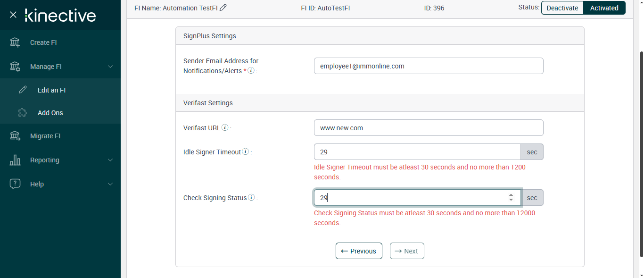644x278 pixels.
Task: Open Edit an FI in the sidebar
Action: point(51,90)
